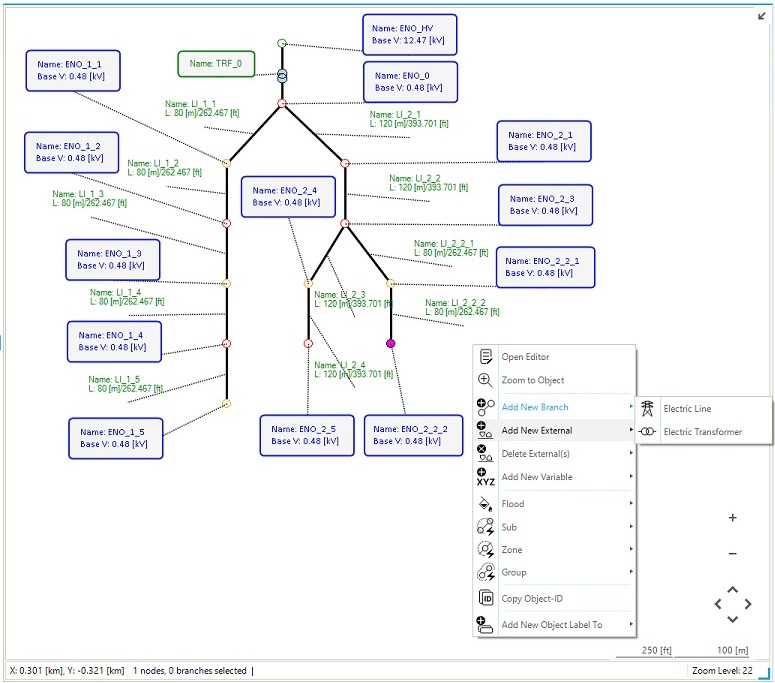The width and height of the screenshot is (775, 683).
Task: Click the ENO_1_1 label box
Action: (73, 70)
